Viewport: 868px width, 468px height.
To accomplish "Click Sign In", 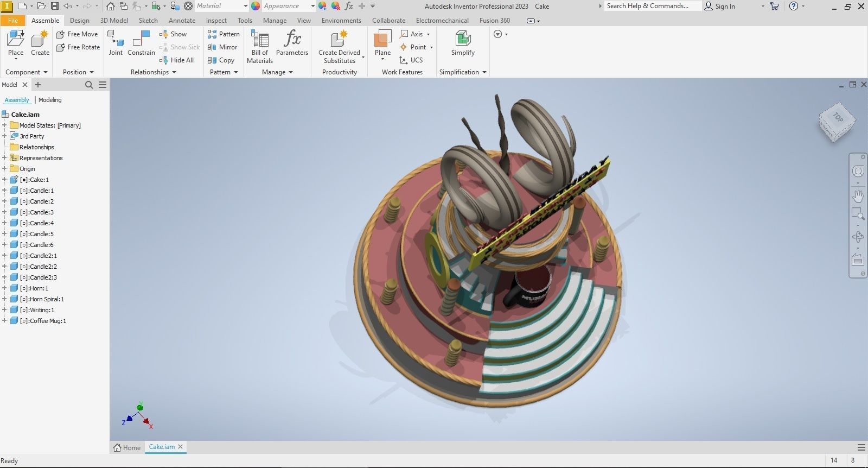I will [x=719, y=6].
